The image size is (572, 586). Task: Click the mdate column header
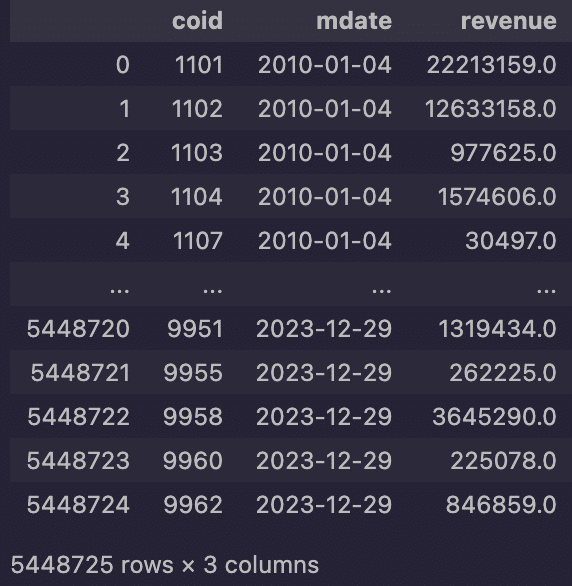coord(354,21)
